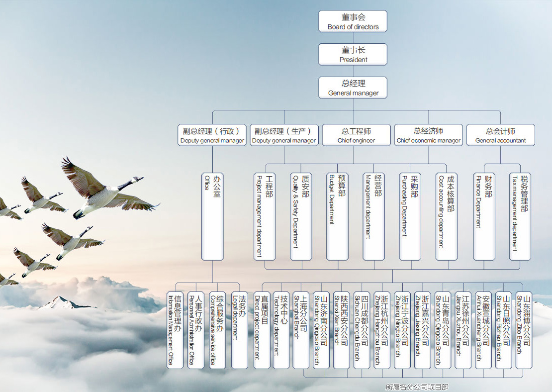Click the Tax management department box
The width and height of the screenshot is (552, 392).
click(520, 216)
